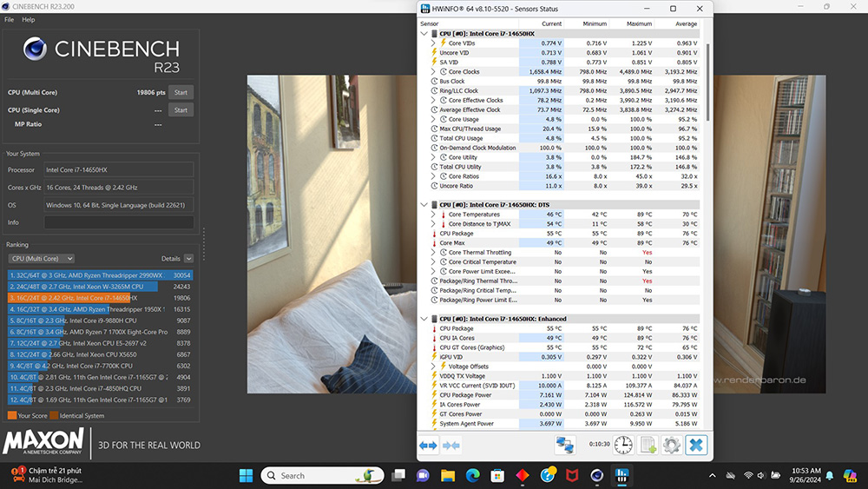Screen dimensions: 868x489
Task: Click the Windows taskbar Search box
Action: 322,475
